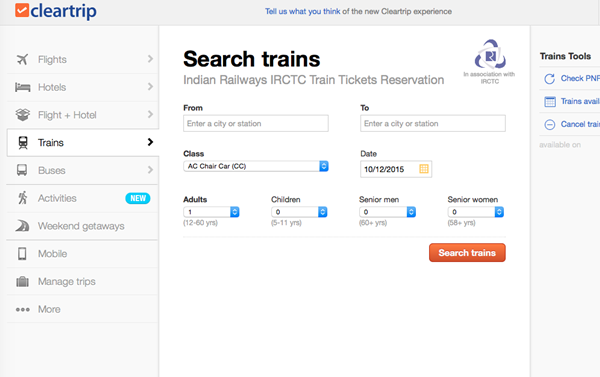Expand the Buses chevron arrow
The width and height of the screenshot is (600, 377).
click(150, 170)
